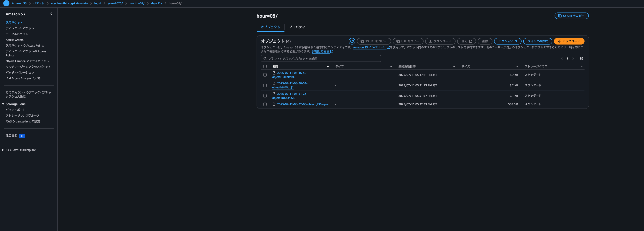Go to next page arrow
644x231 pixels.
(573, 58)
